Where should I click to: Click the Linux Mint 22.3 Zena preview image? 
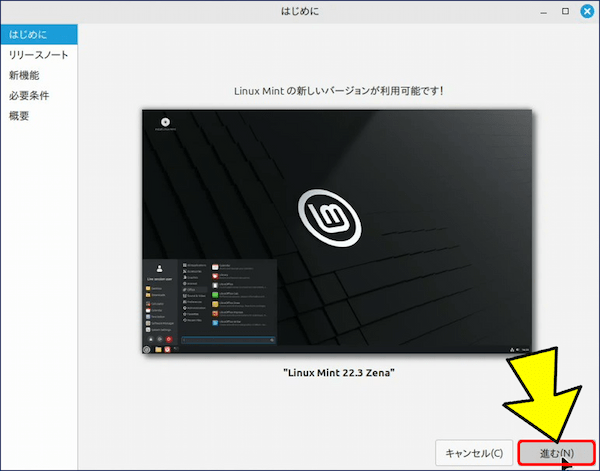[337, 231]
